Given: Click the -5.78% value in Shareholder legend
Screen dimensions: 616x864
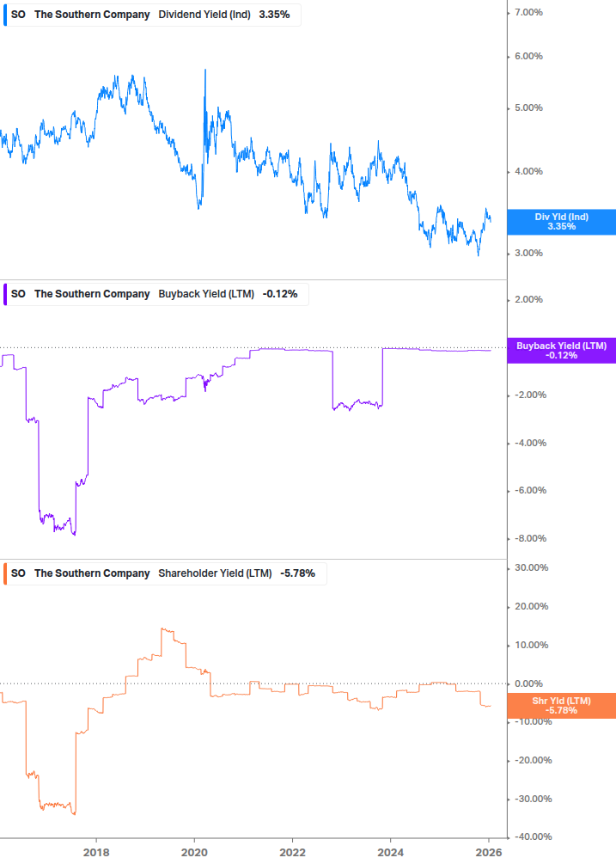Looking at the screenshot, I should (297, 573).
